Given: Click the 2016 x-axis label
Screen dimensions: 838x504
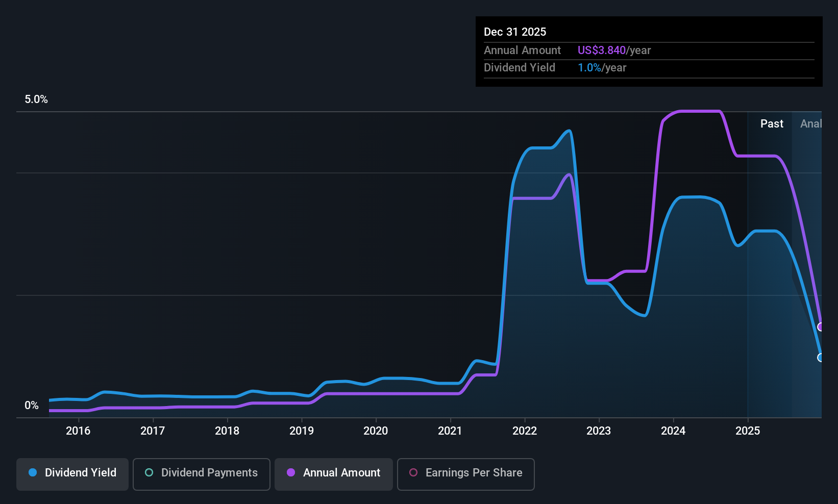Looking at the screenshot, I should click(78, 431).
